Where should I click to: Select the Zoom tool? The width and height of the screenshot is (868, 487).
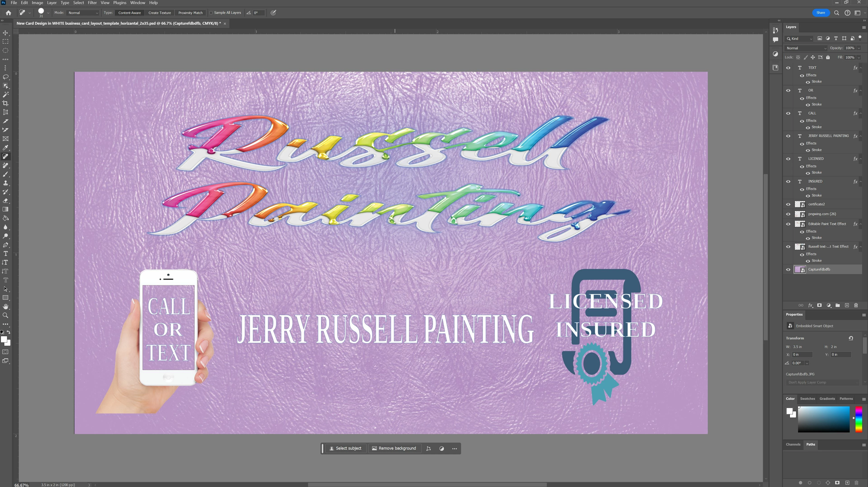coord(5,315)
